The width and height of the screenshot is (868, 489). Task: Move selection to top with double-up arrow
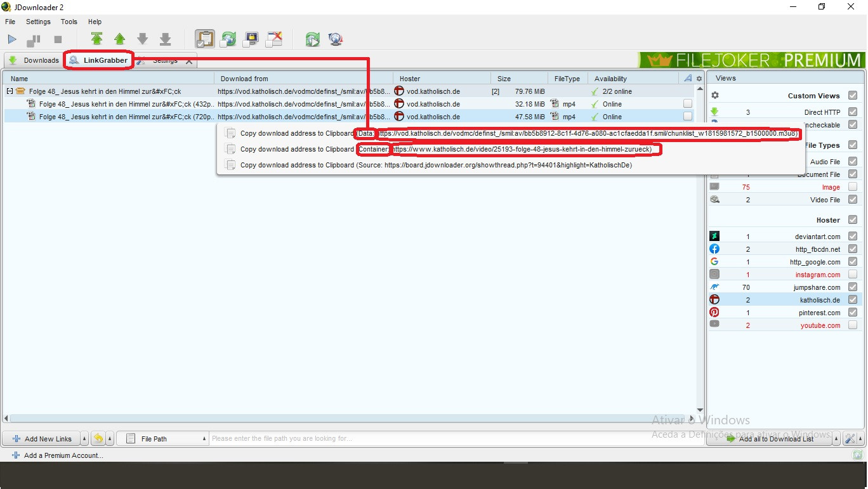click(x=96, y=39)
